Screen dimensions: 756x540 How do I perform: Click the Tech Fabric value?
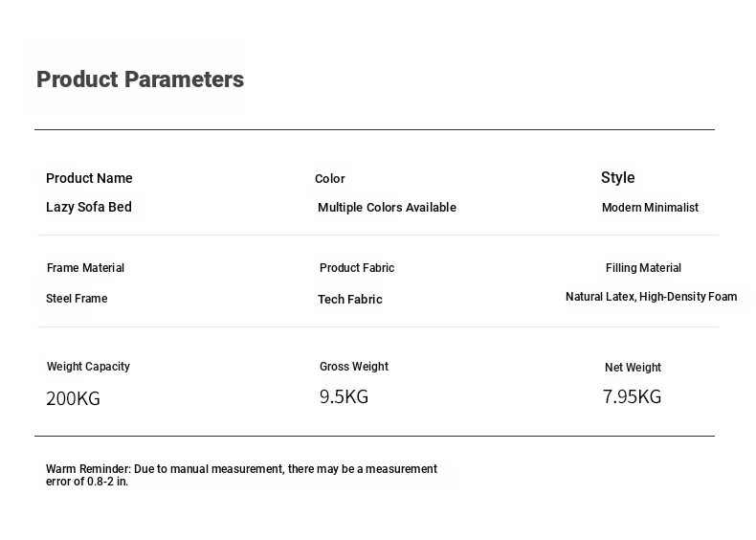[x=349, y=300]
